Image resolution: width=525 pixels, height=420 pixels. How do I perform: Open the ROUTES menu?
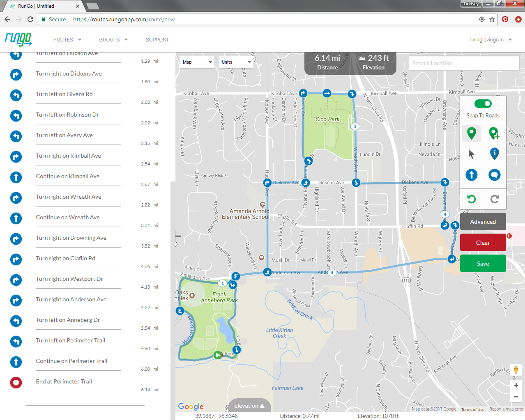pyautogui.click(x=67, y=40)
